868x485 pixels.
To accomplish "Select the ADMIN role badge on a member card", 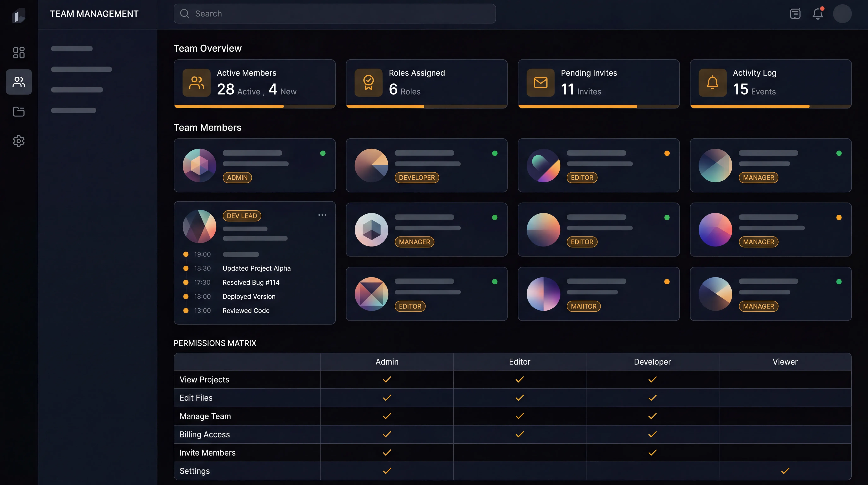I will point(237,178).
